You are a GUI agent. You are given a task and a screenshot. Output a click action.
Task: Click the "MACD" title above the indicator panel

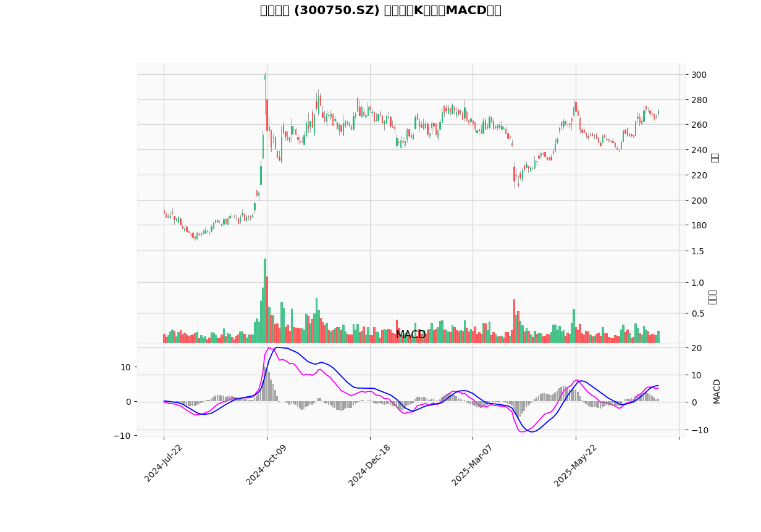tap(411, 335)
